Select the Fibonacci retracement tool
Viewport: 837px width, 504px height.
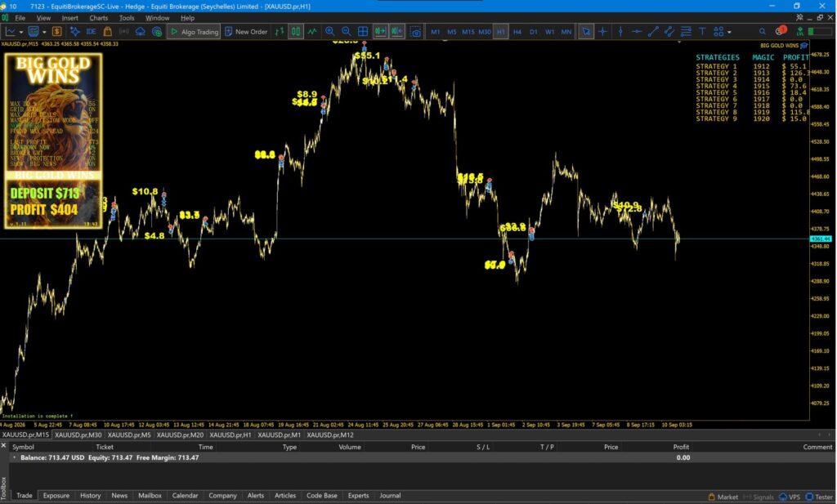click(x=686, y=32)
